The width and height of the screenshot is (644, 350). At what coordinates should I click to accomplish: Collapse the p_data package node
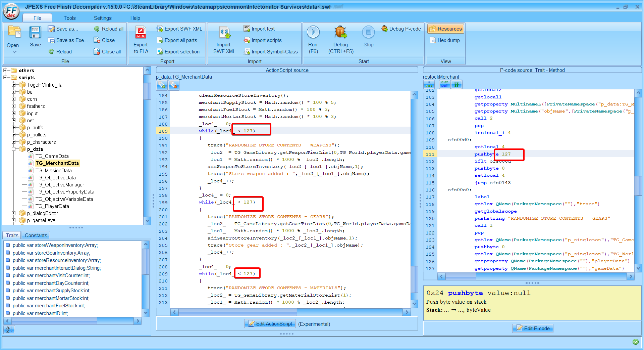click(14, 149)
